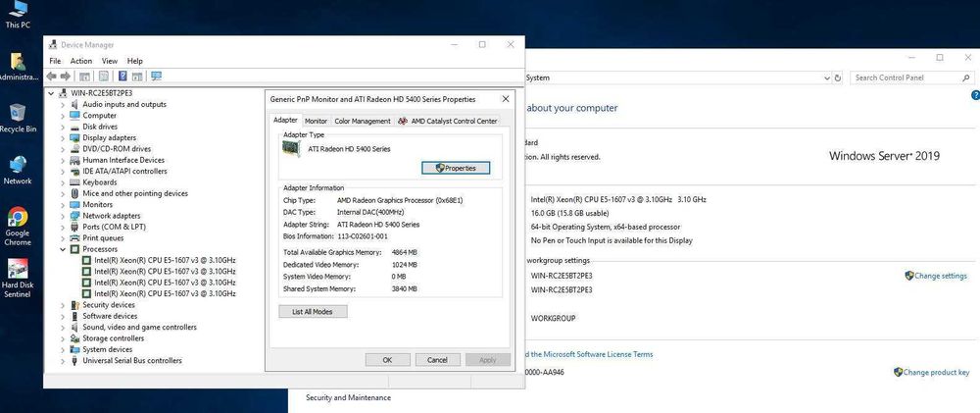Click the search magnifier in Control Panel

click(x=965, y=77)
